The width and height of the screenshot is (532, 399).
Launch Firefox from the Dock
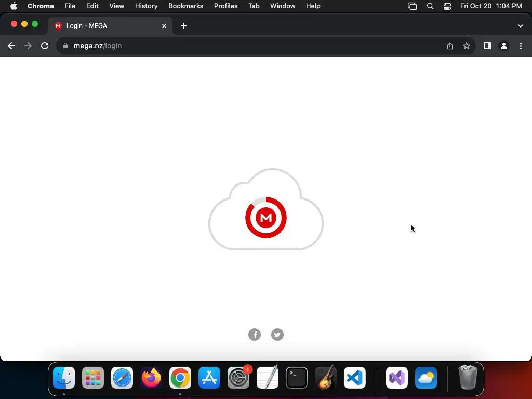pyautogui.click(x=151, y=378)
